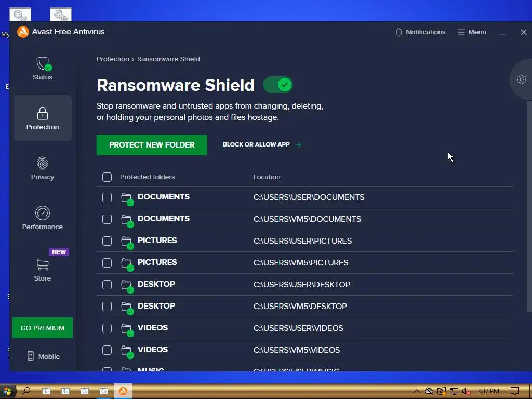Check the box for C:\USERS\USER\DESKTOP
The height and width of the screenshot is (399, 532).
pyautogui.click(x=107, y=285)
